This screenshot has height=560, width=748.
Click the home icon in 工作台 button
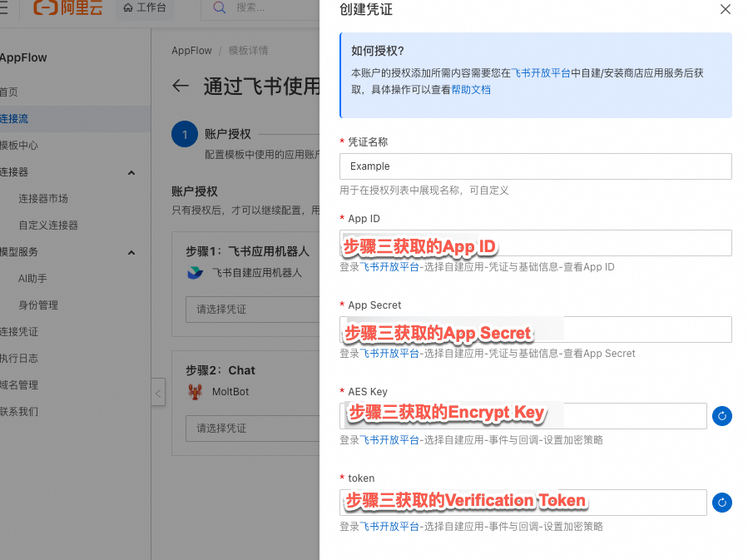pyautogui.click(x=128, y=7)
